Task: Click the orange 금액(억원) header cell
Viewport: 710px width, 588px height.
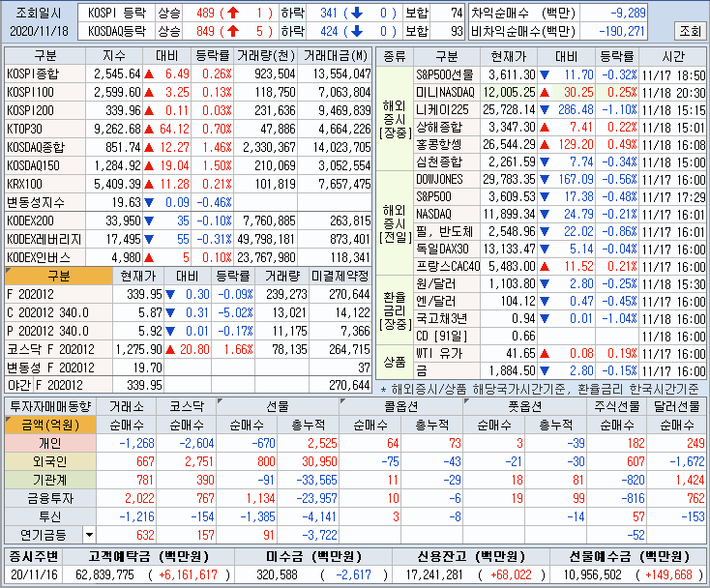Action: coord(50,425)
